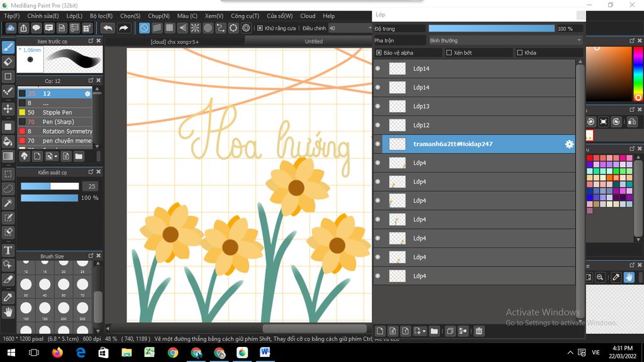Viewport: 644px width, 362px height.
Task: Enable the Xén bớt checkbox
Action: point(448,53)
